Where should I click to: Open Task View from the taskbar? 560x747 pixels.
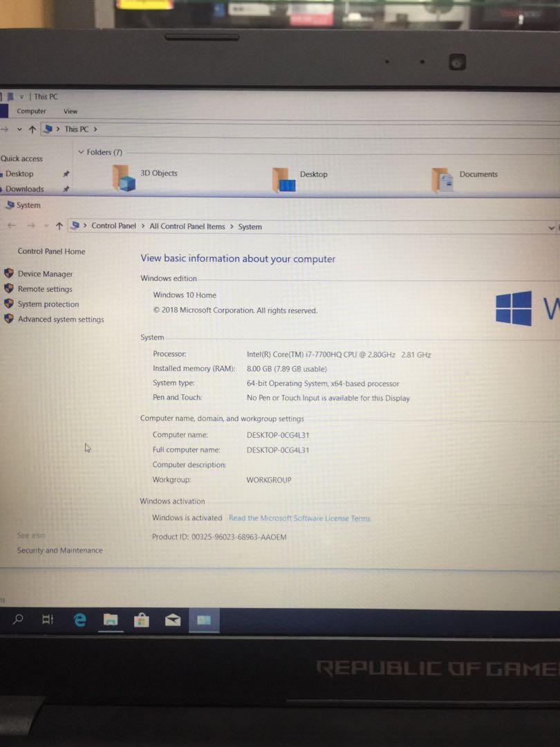tap(48, 620)
